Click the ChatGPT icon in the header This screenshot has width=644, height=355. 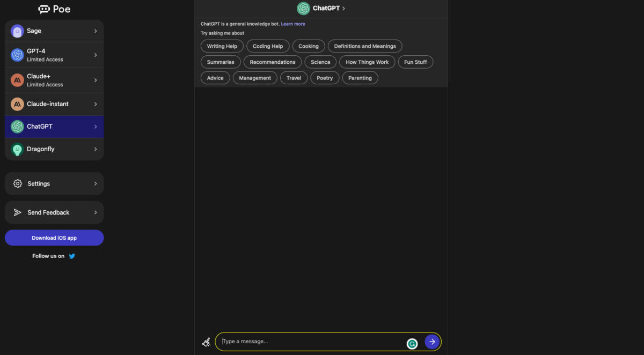[303, 8]
